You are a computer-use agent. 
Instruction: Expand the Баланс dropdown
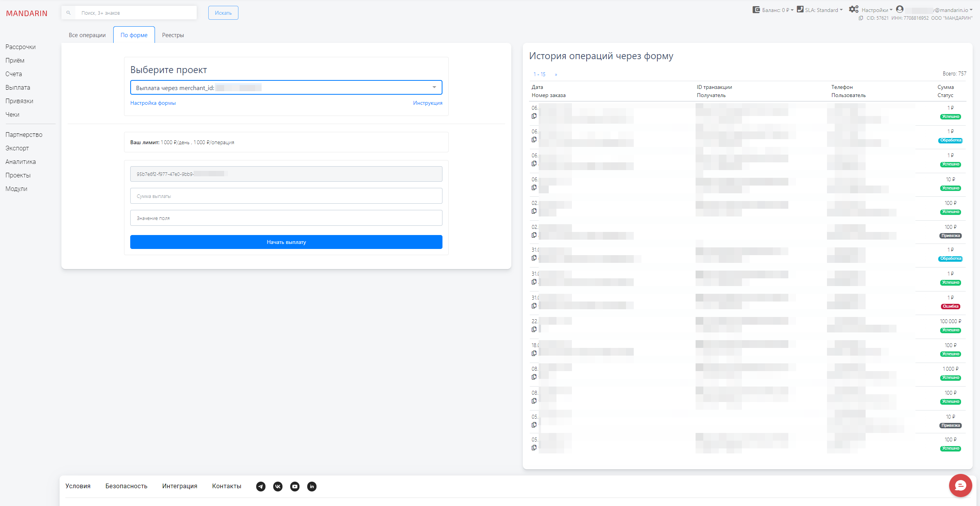tap(774, 10)
